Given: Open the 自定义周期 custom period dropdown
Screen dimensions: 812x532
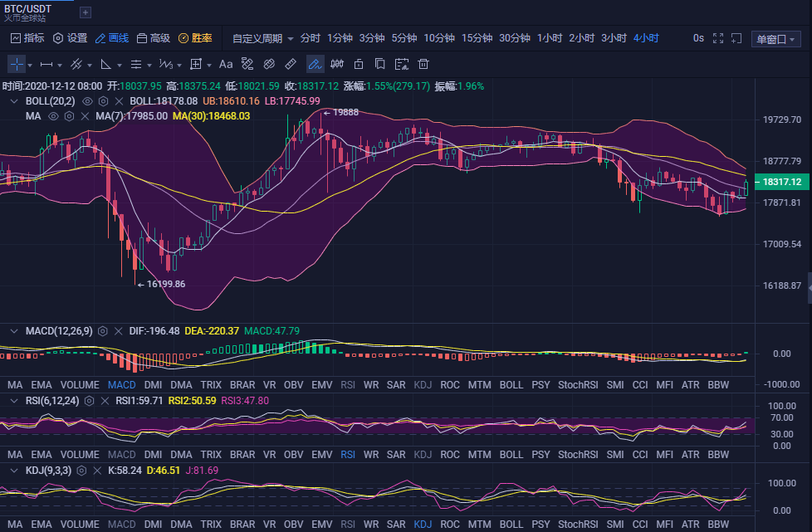Looking at the screenshot, I should tap(262, 38).
